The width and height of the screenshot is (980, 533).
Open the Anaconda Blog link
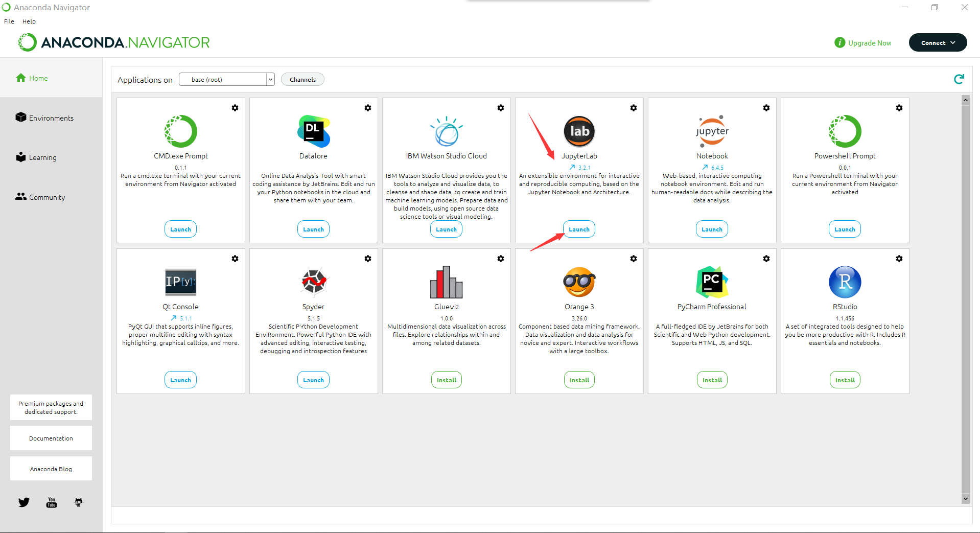coord(51,469)
